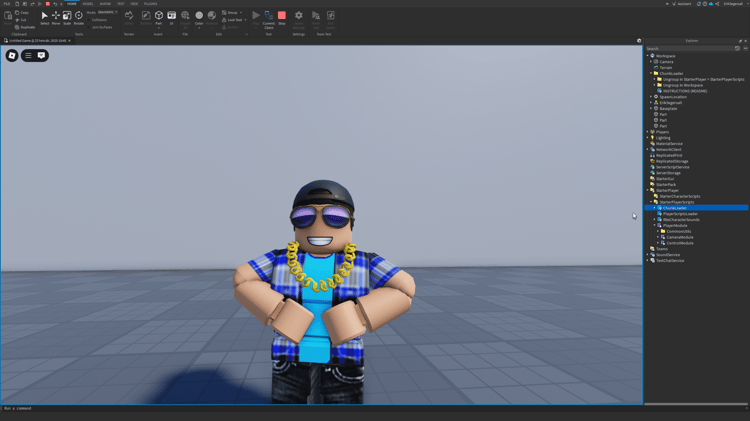Insert a new Part

(x=159, y=18)
